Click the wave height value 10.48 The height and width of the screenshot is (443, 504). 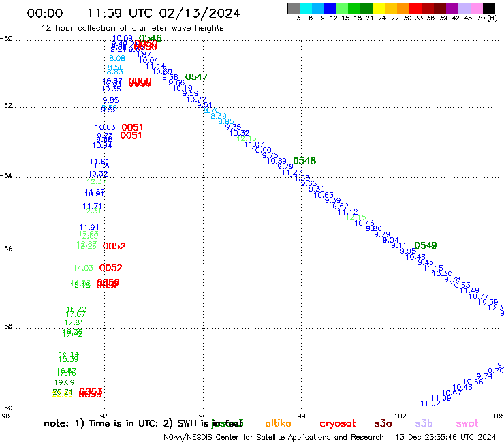415,257
